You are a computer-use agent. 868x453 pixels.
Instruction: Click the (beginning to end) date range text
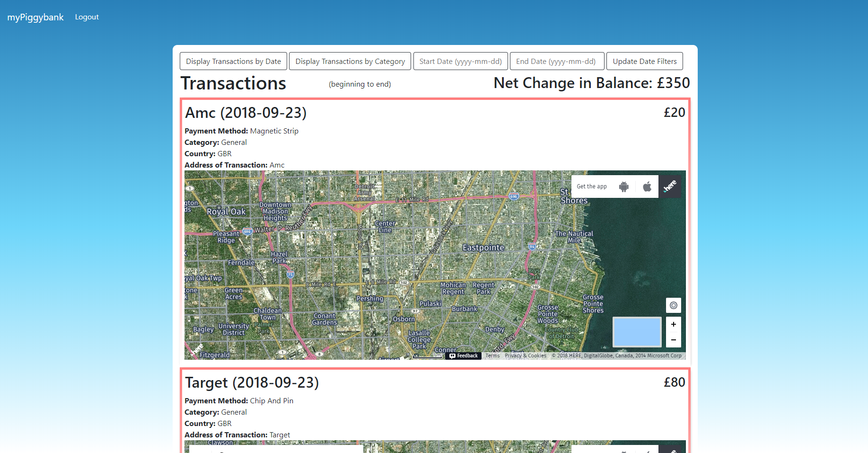[360, 84]
